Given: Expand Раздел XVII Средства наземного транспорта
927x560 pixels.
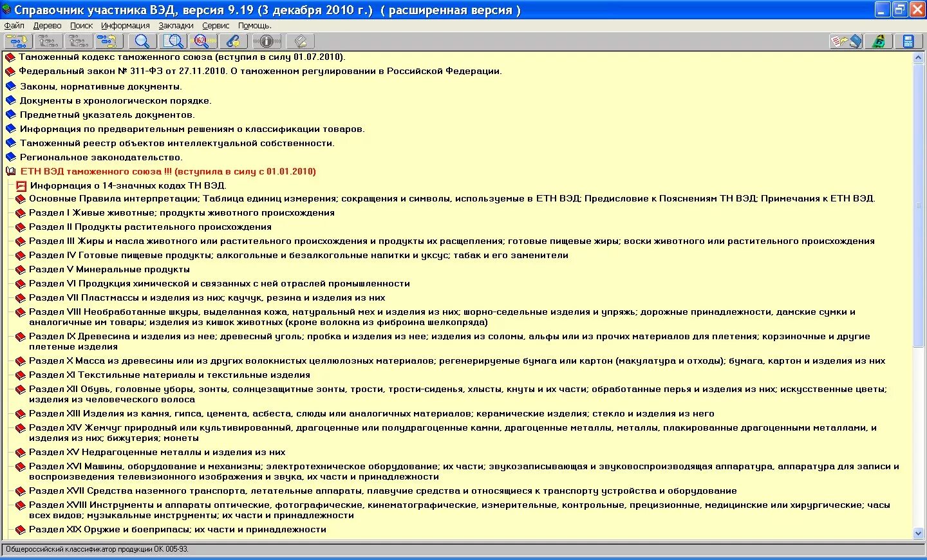Looking at the screenshot, I should click(383, 491).
